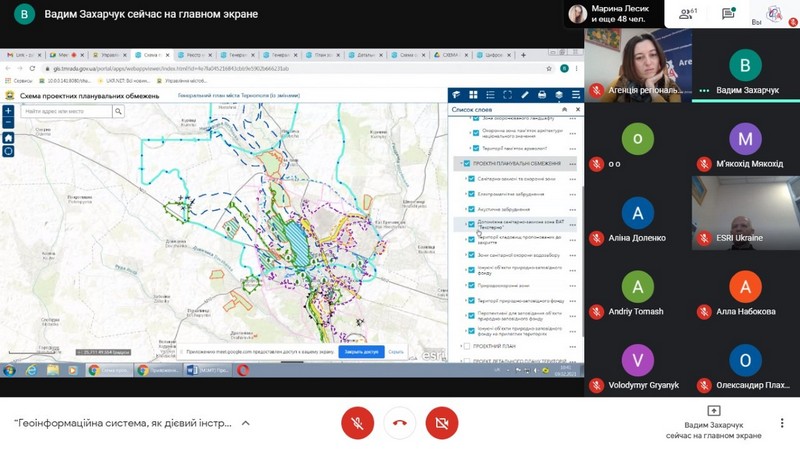Expand the ПРОЕКТНИЙ ПЛАН group
This screenshot has height=449, width=800.
pyautogui.click(x=461, y=346)
